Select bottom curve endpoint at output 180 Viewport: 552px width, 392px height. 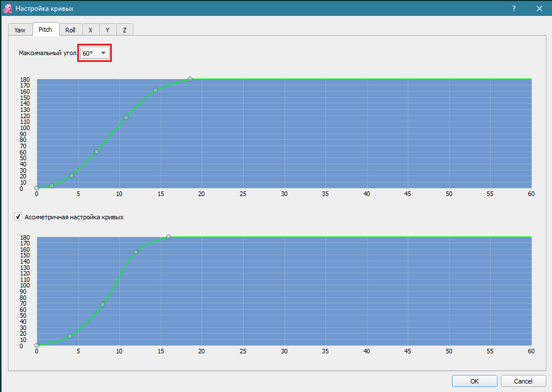tap(169, 237)
